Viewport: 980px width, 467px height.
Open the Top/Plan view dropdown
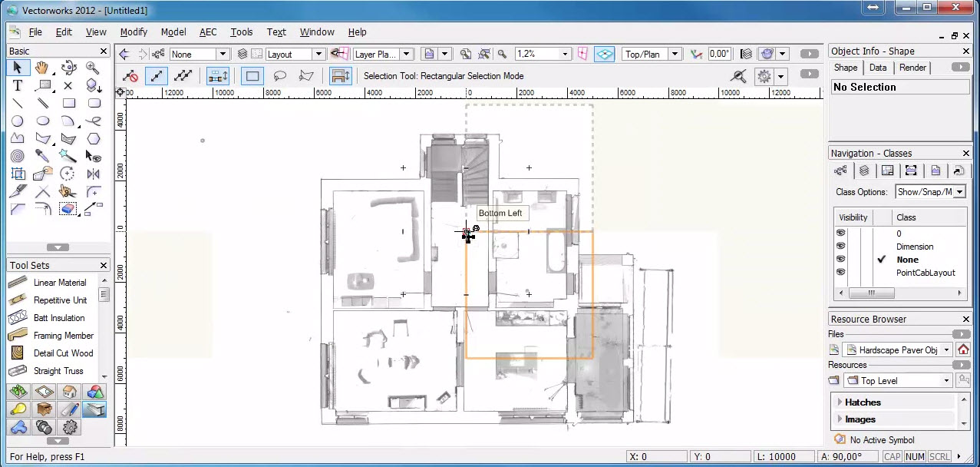point(673,54)
